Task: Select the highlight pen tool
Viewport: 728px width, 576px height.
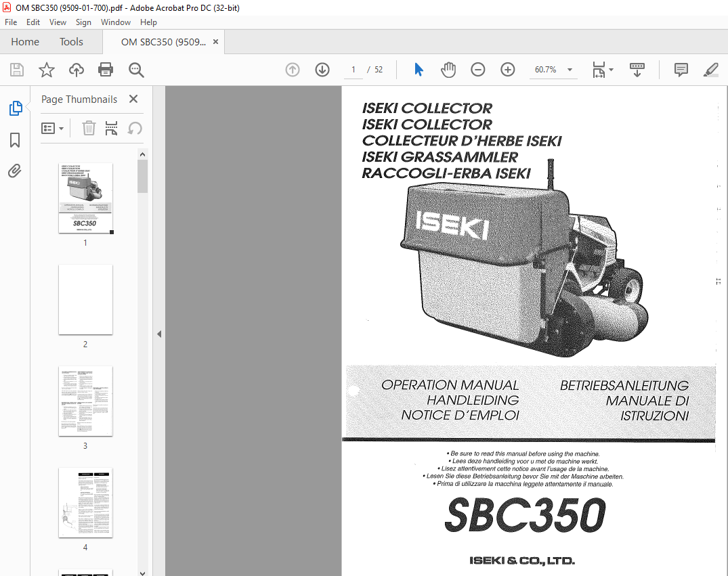Action: [711, 70]
